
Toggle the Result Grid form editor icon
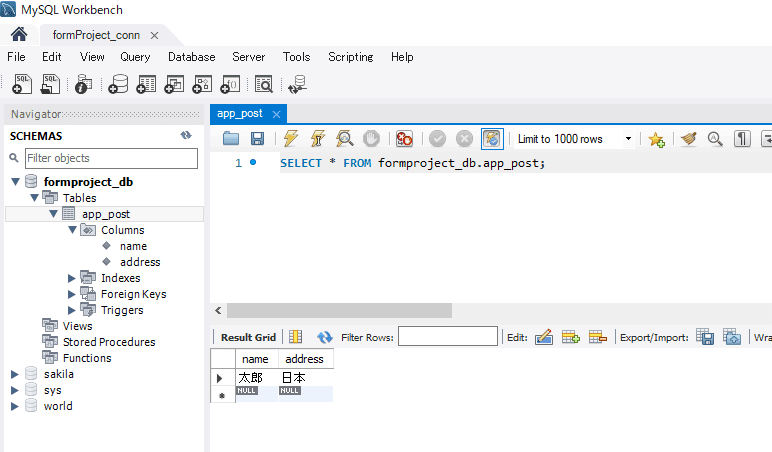(295, 337)
